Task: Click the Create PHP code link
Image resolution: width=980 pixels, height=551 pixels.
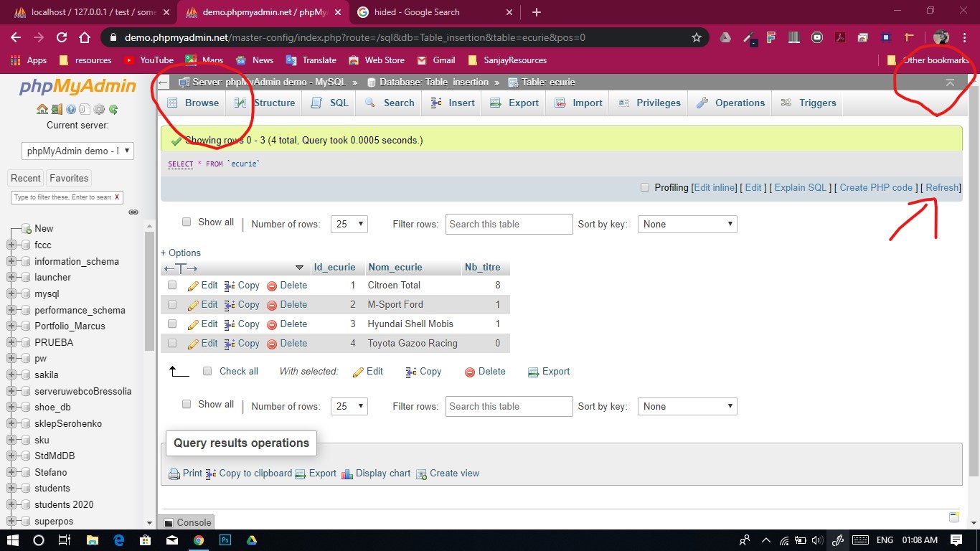Action: tap(876, 187)
